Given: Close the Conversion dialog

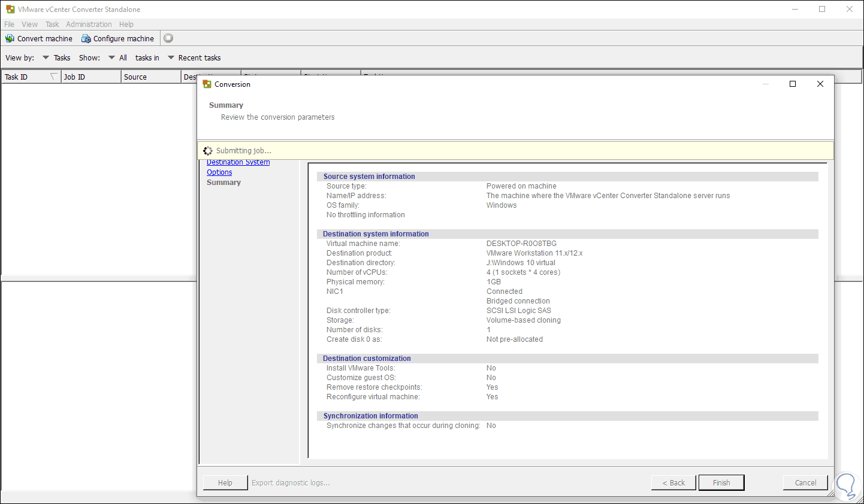Looking at the screenshot, I should [x=820, y=84].
